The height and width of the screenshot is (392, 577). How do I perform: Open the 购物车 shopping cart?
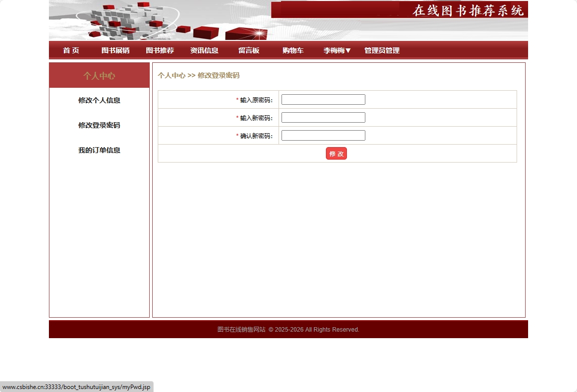(x=292, y=50)
